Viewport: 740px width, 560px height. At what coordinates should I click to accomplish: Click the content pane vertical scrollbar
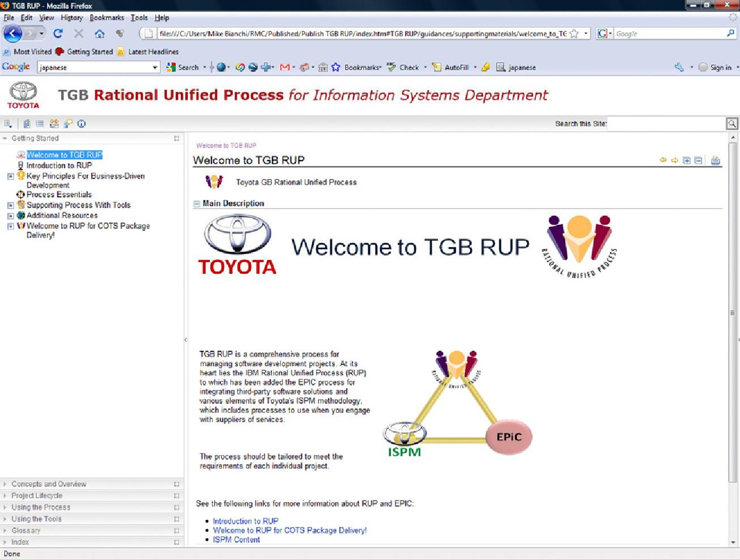pos(733,312)
